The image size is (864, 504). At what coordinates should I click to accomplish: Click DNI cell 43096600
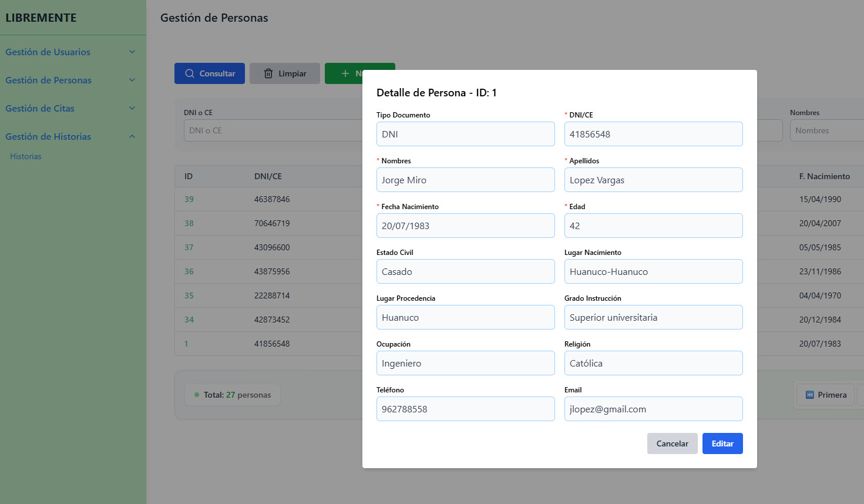(272, 247)
